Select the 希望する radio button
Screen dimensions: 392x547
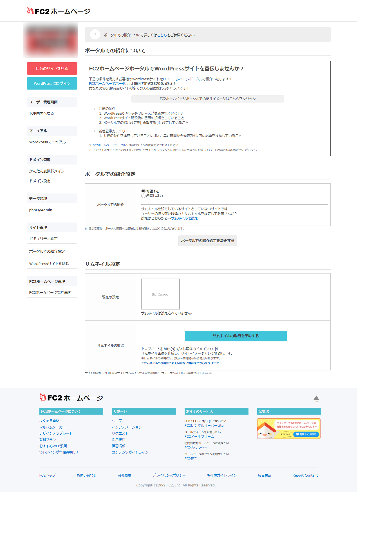point(143,191)
